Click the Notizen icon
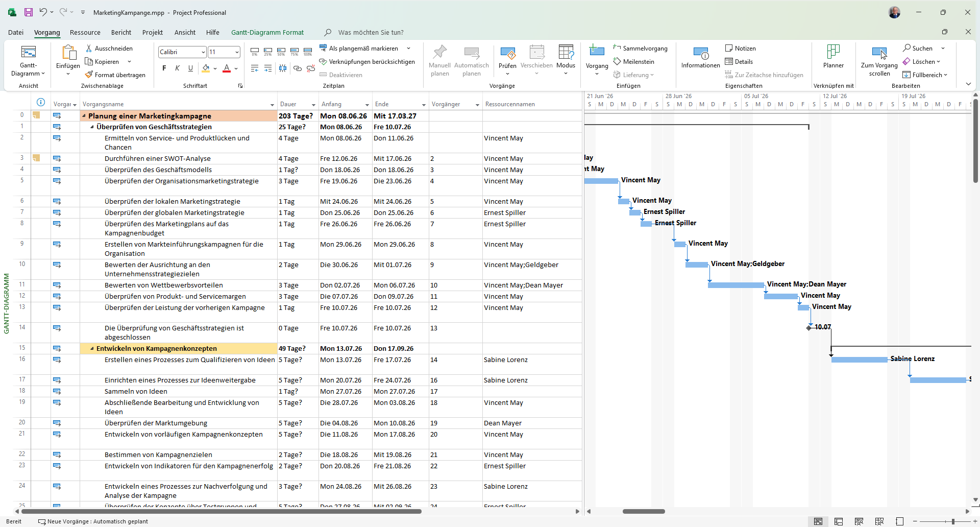The image size is (980, 527). pos(729,48)
